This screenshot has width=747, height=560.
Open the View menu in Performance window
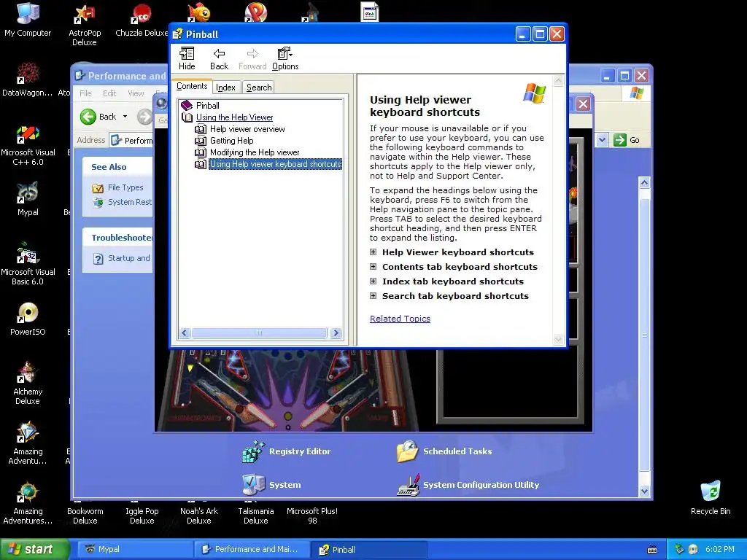(136, 93)
